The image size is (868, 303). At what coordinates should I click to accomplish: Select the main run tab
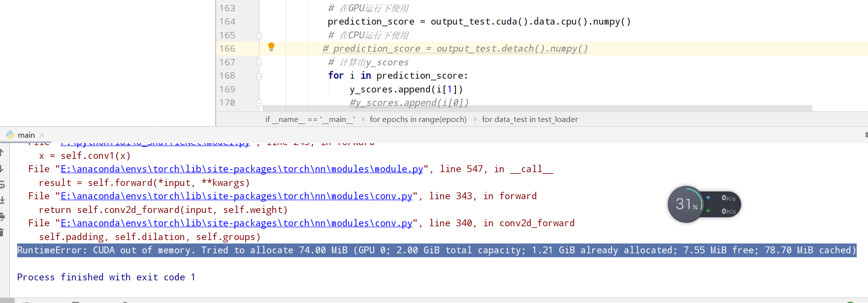tap(26, 135)
